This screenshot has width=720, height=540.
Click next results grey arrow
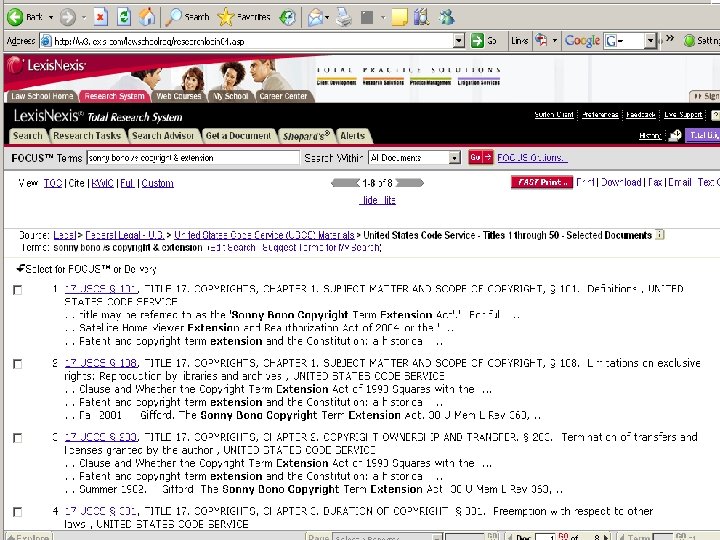coord(410,183)
